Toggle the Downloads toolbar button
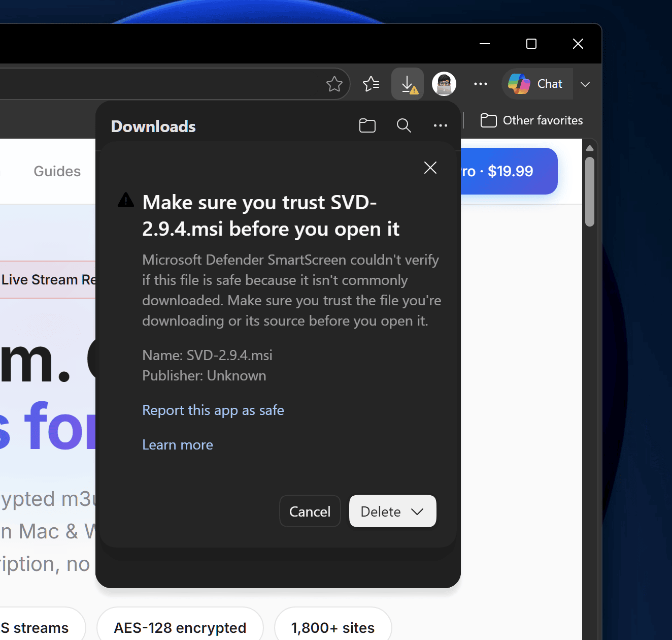Screen dimensions: 672x640 click(408, 84)
